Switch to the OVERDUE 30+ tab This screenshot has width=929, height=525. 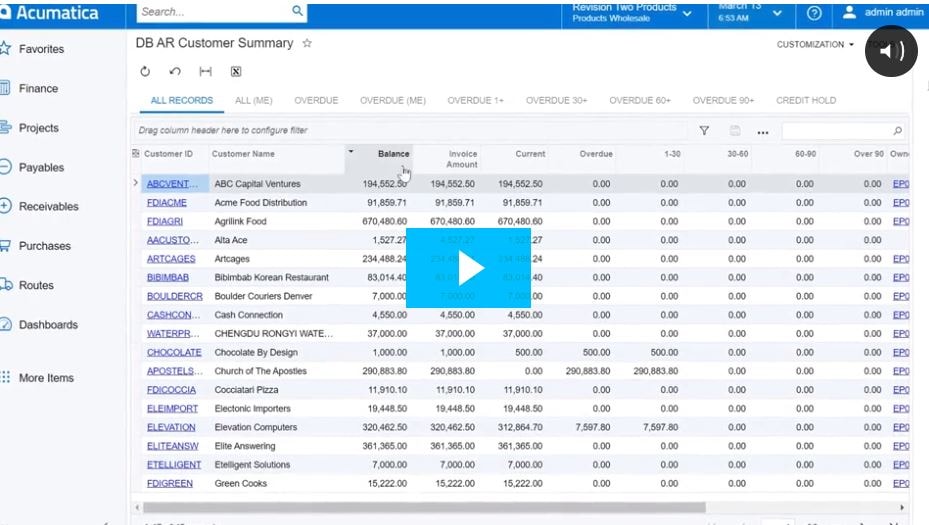tap(556, 101)
